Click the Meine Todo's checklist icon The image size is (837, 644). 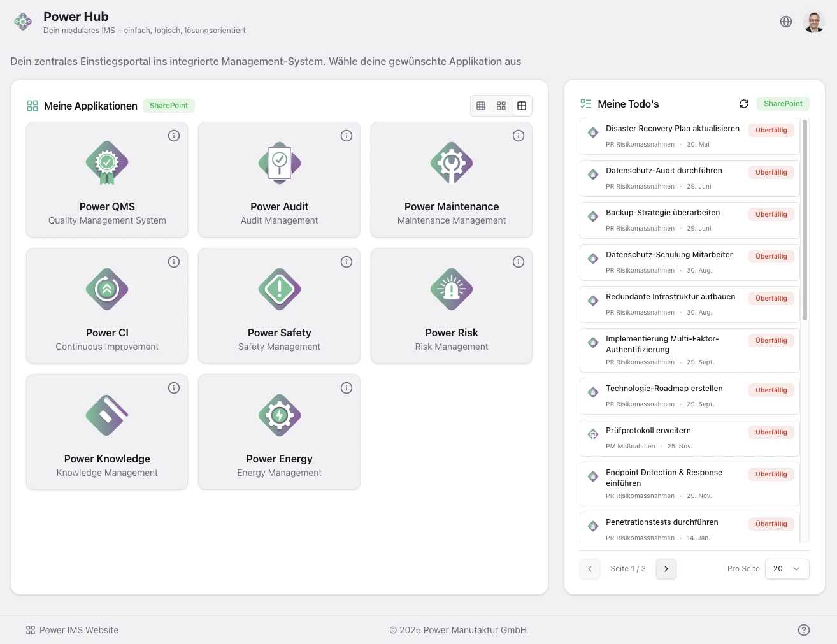586,104
